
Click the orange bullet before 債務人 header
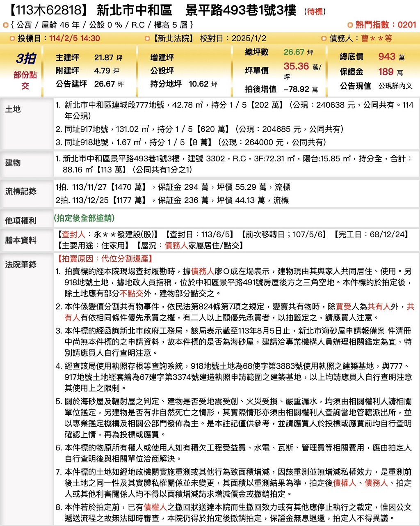[x=324, y=39]
